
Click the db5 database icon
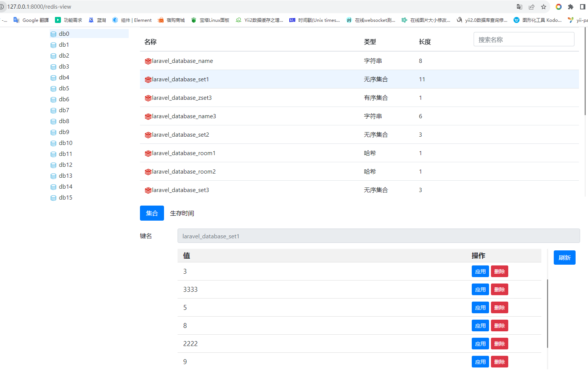pyautogui.click(x=53, y=89)
